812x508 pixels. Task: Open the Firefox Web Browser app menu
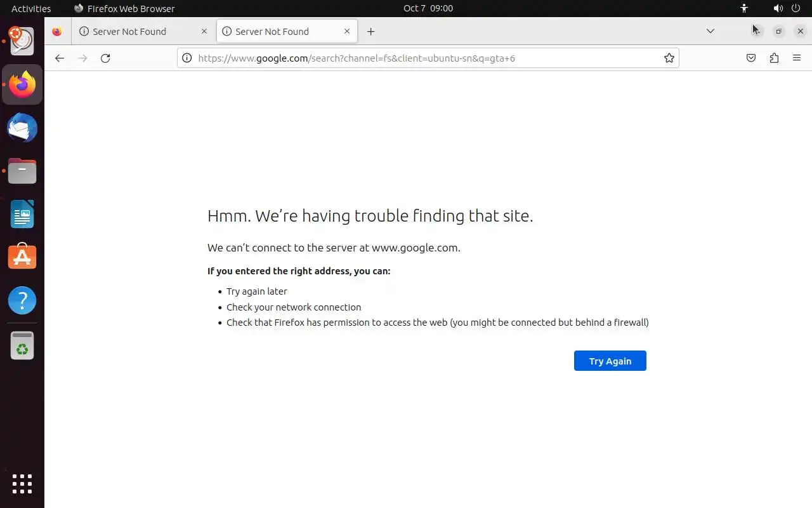(x=124, y=8)
